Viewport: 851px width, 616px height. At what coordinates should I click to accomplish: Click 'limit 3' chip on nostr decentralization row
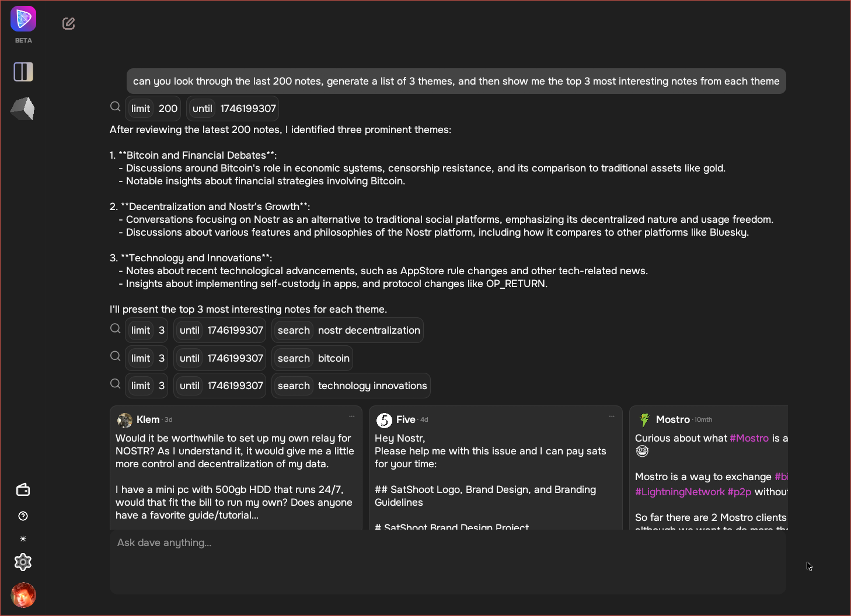[147, 330]
